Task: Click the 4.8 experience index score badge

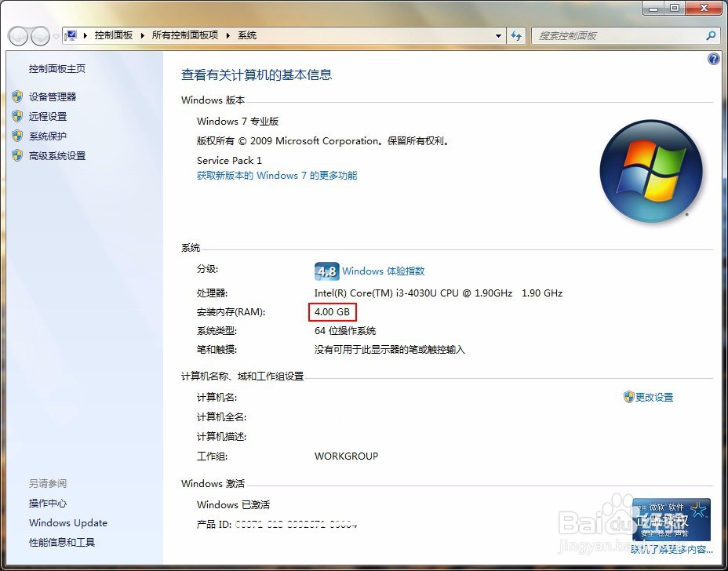Action: pos(327,271)
